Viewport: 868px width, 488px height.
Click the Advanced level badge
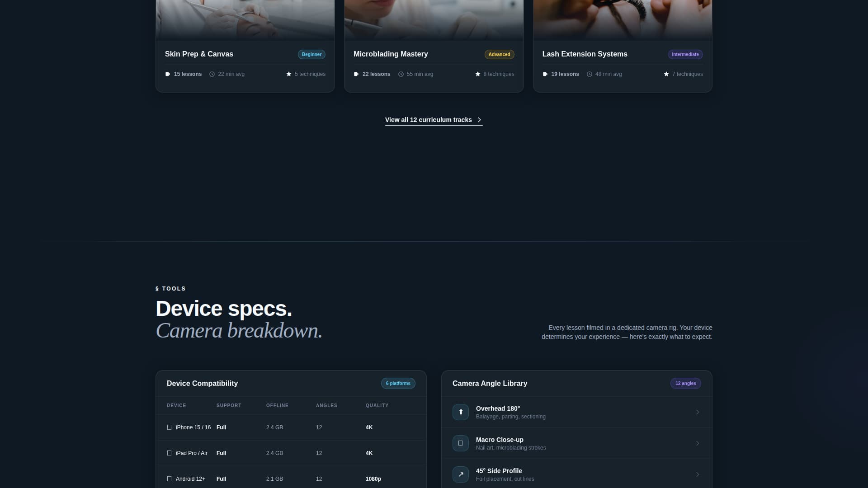click(x=499, y=54)
